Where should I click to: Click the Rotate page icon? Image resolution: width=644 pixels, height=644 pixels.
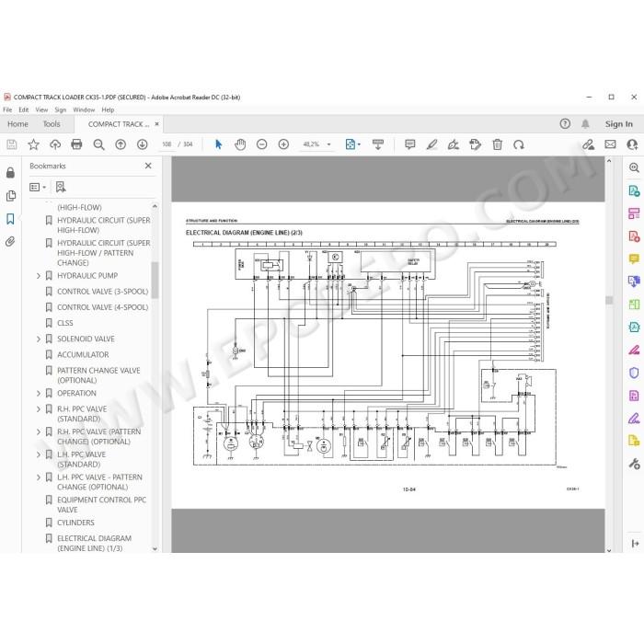(x=519, y=144)
